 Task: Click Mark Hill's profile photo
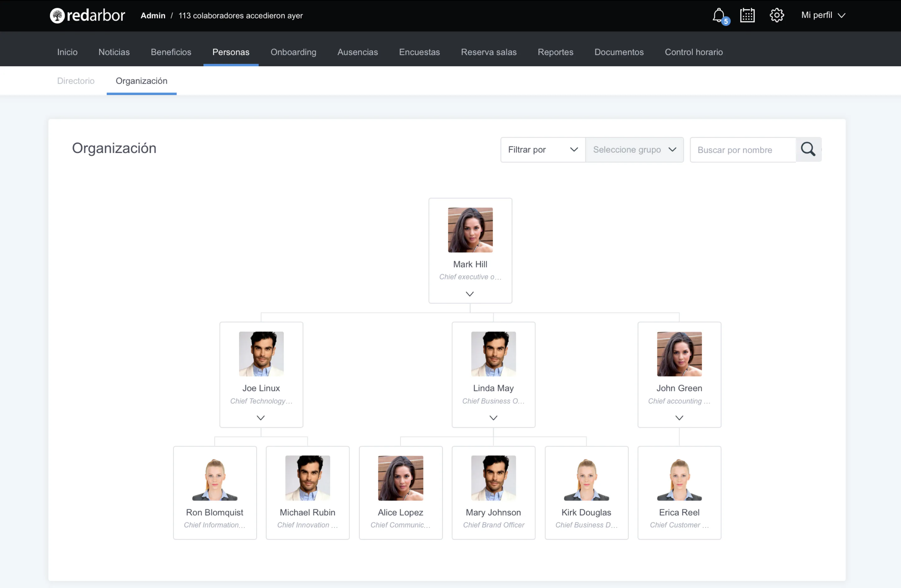click(470, 230)
